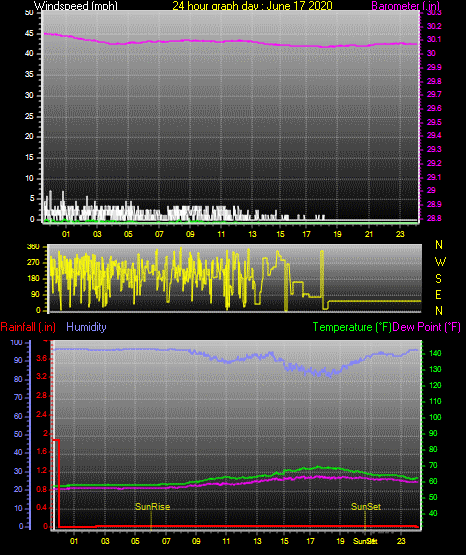
Task: Click the SunSet marker label
Action: pyautogui.click(x=366, y=507)
